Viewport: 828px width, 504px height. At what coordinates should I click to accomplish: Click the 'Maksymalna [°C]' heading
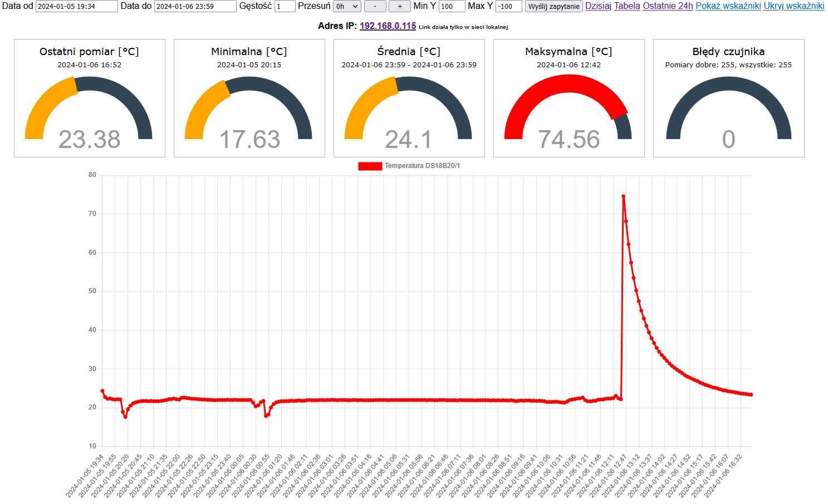(x=569, y=51)
